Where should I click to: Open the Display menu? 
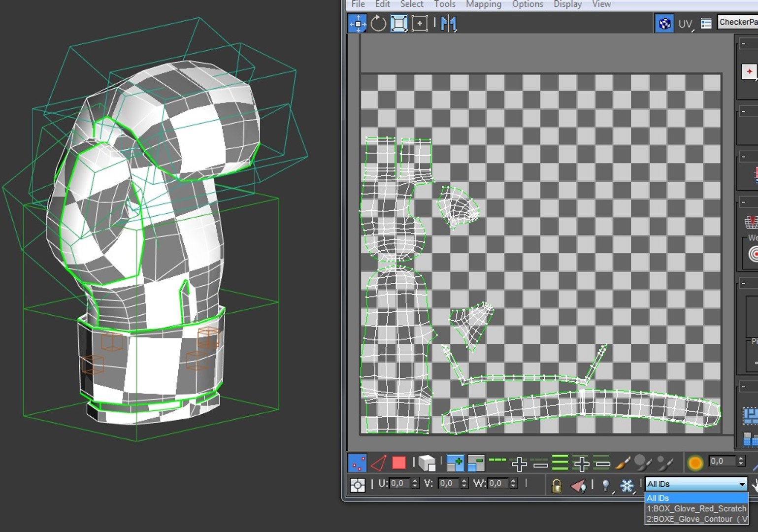pyautogui.click(x=567, y=4)
